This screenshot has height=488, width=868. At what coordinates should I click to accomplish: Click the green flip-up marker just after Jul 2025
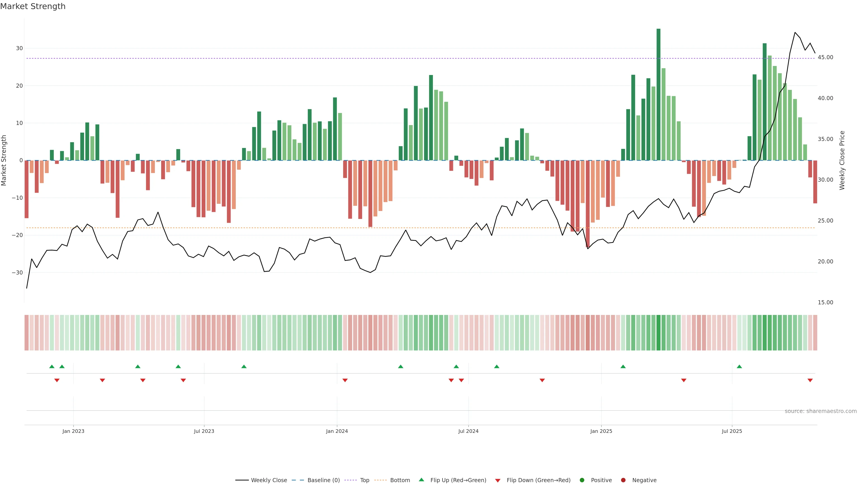pos(739,366)
